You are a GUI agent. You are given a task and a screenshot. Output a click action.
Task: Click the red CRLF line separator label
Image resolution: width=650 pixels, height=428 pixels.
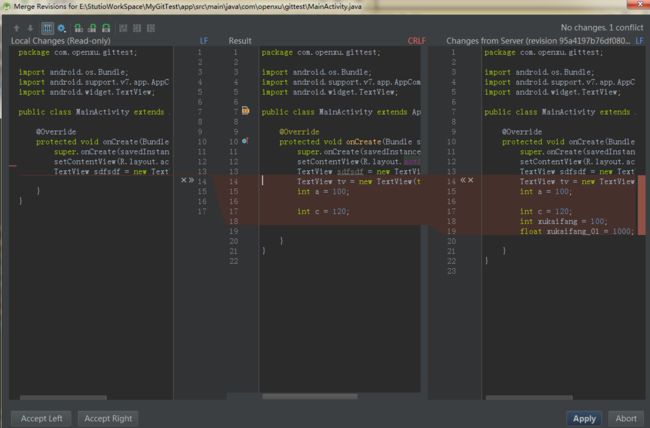pos(416,41)
